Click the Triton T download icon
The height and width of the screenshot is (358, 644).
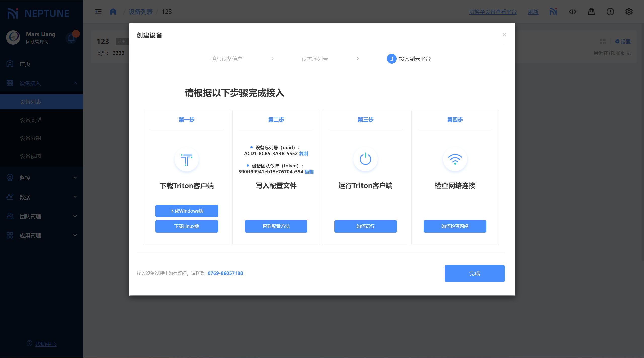186,160
